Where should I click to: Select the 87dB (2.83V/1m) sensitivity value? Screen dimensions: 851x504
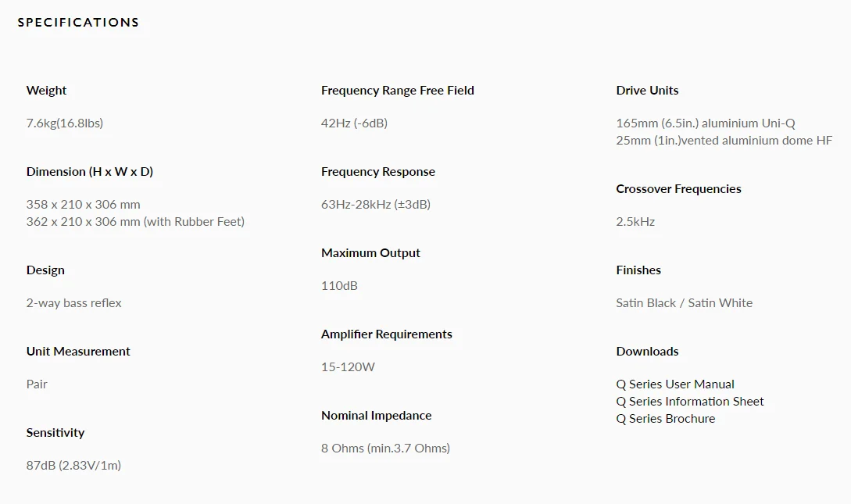tap(73, 466)
